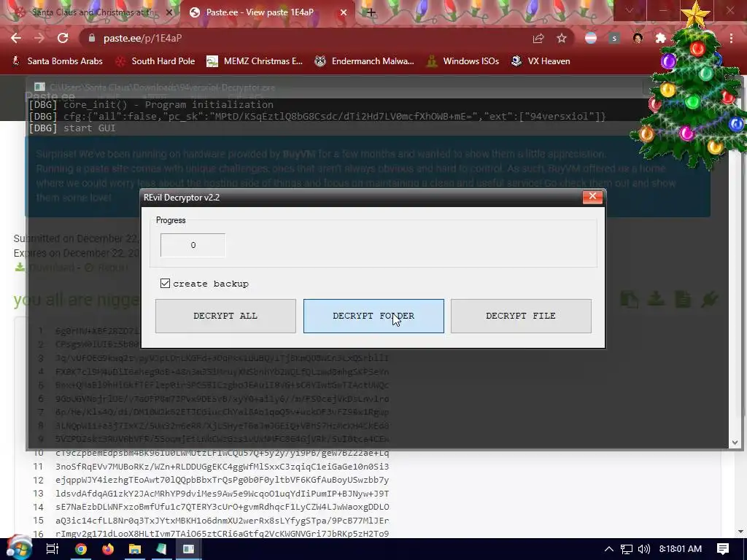Click the copy paste icon on paste.ee
The width and height of the screenshot is (747, 560).
tap(630, 300)
